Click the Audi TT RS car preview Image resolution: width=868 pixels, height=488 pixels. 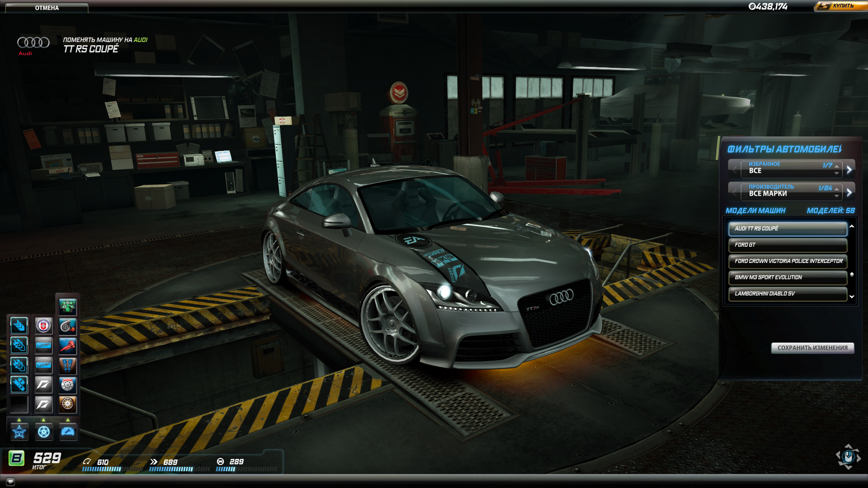pyautogui.click(x=433, y=267)
